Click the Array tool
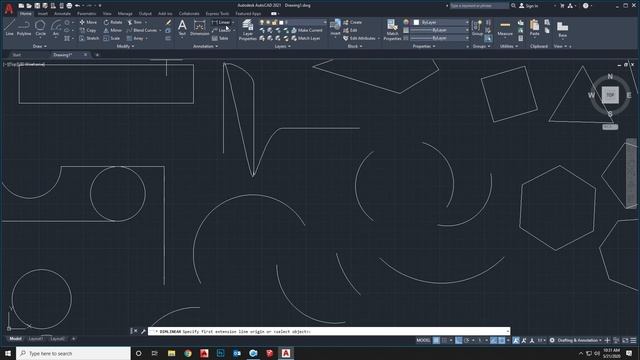Viewport: 640px width, 360px height. (x=136, y=38)
